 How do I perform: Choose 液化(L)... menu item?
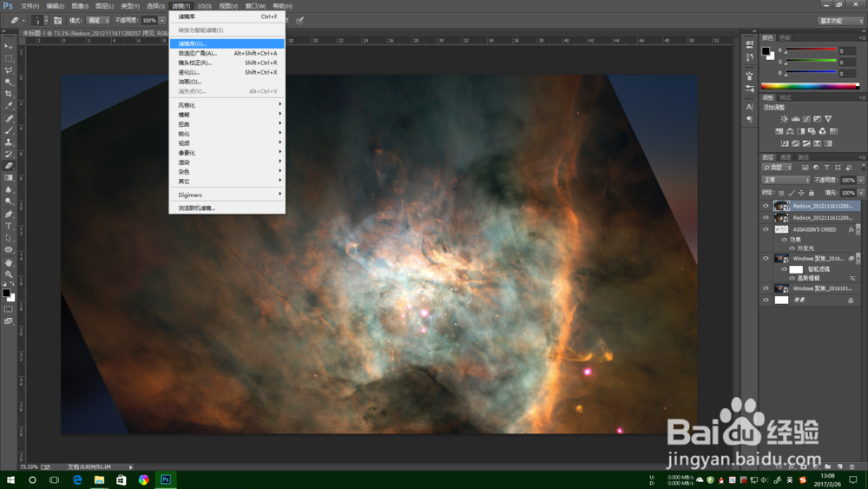click(227, 73)
